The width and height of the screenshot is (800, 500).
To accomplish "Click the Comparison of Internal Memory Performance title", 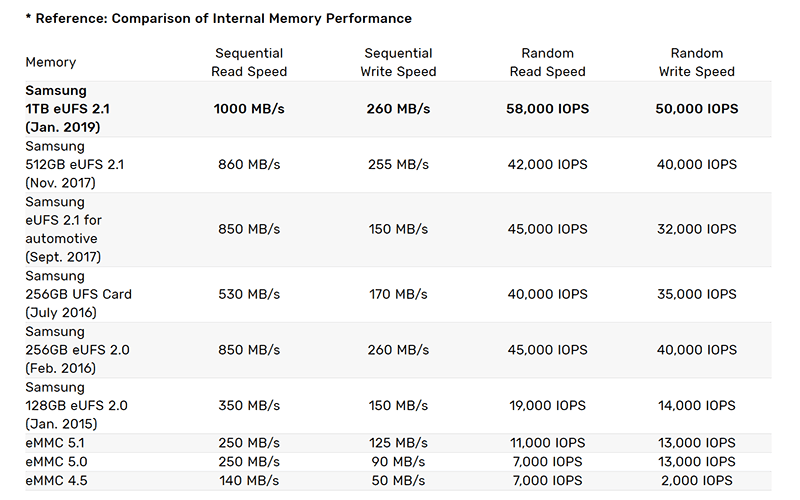I will click(x=261, y=18).
